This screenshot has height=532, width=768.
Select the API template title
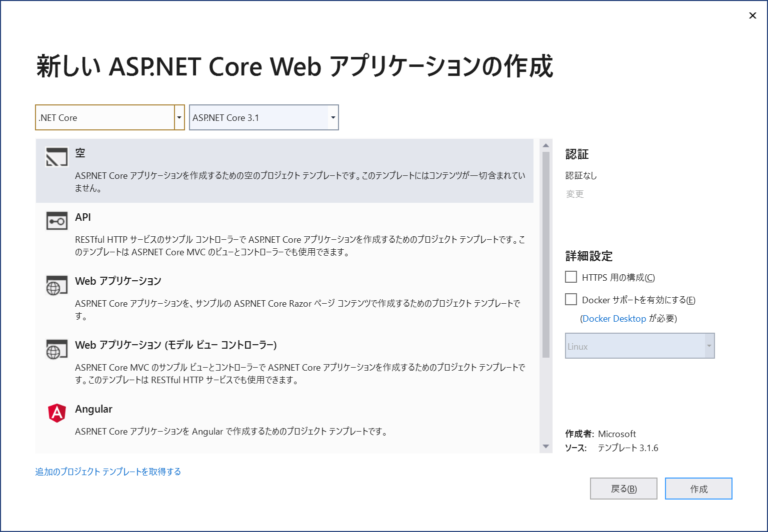[x=83, y=217]
